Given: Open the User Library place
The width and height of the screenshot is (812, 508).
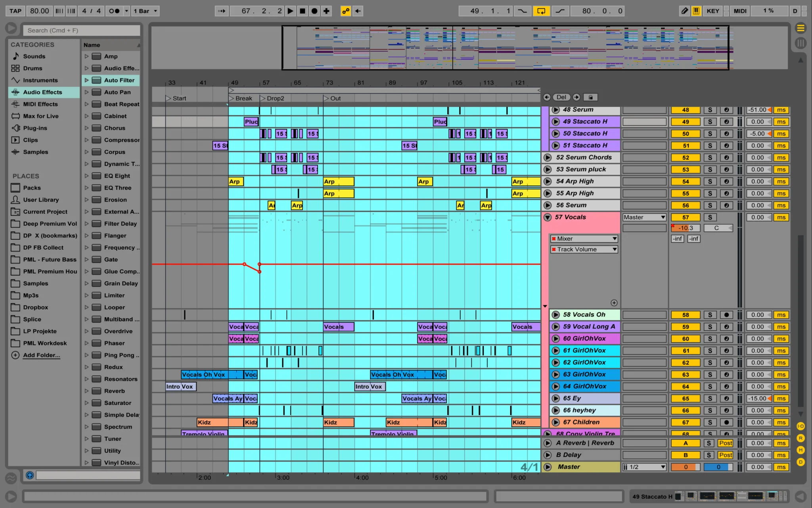Looking at the screenshot, I should [40, 200].
